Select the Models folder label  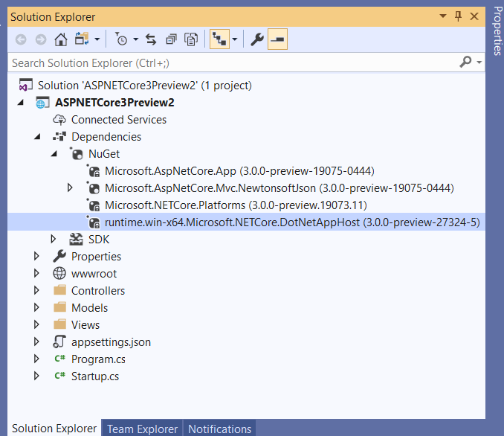pos(89,307)
